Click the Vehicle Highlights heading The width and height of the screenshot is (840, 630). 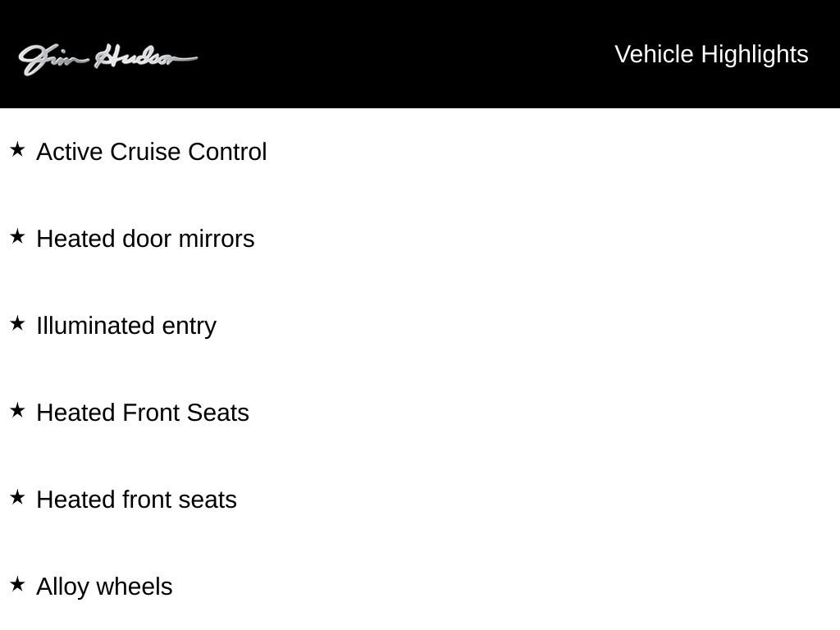coord(711,54)
